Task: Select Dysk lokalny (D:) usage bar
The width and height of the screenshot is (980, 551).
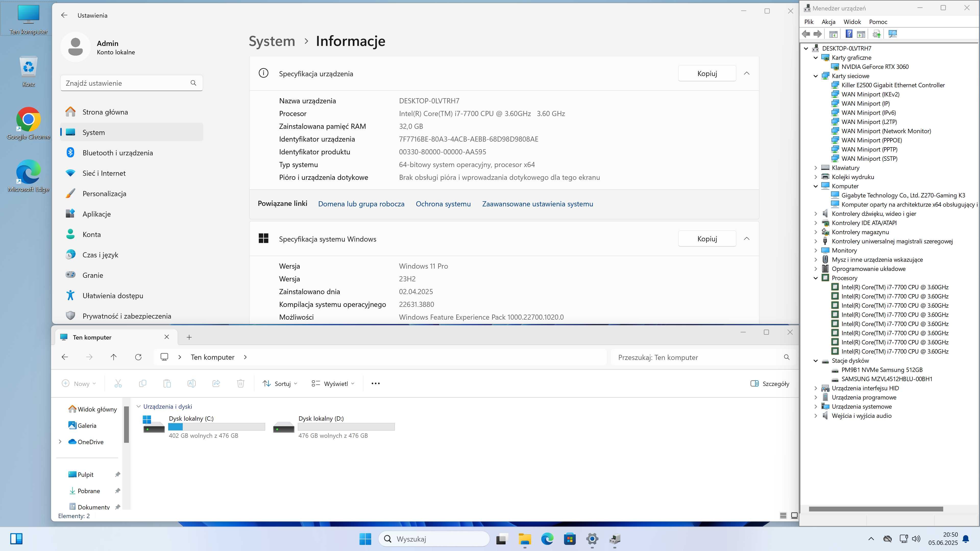Action: [346, 427]
